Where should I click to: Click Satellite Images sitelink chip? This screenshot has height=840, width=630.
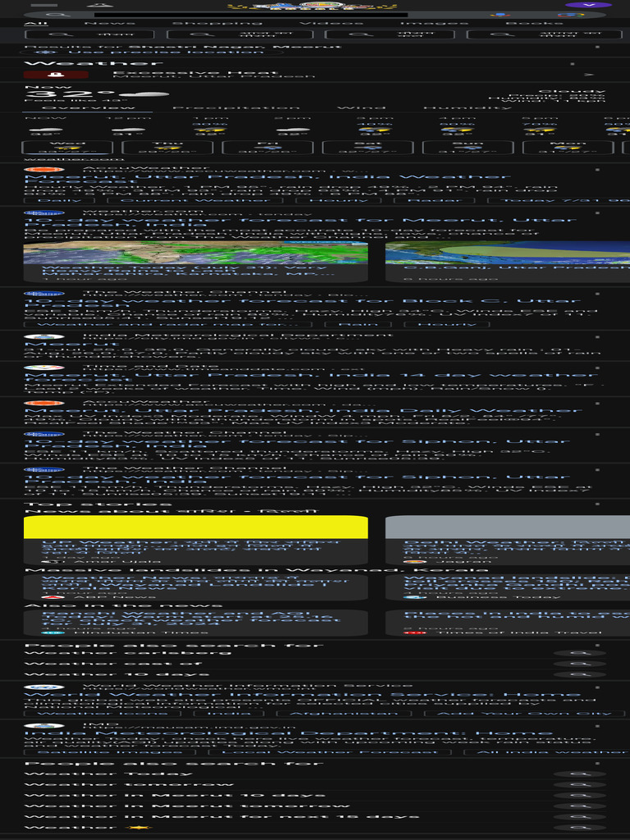pyautogui.click(x=110, y=752)
